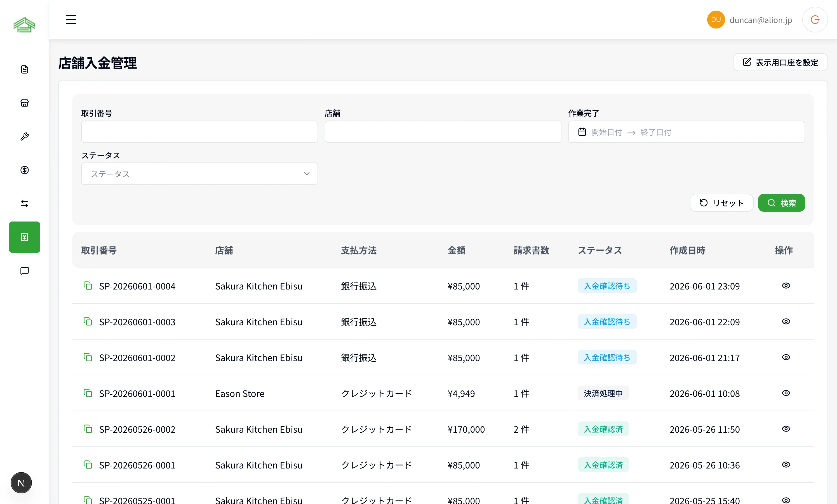This screenshot has width=837, height=504.
Task: Click date 2026-05-26 11:50
Action: 704,429
